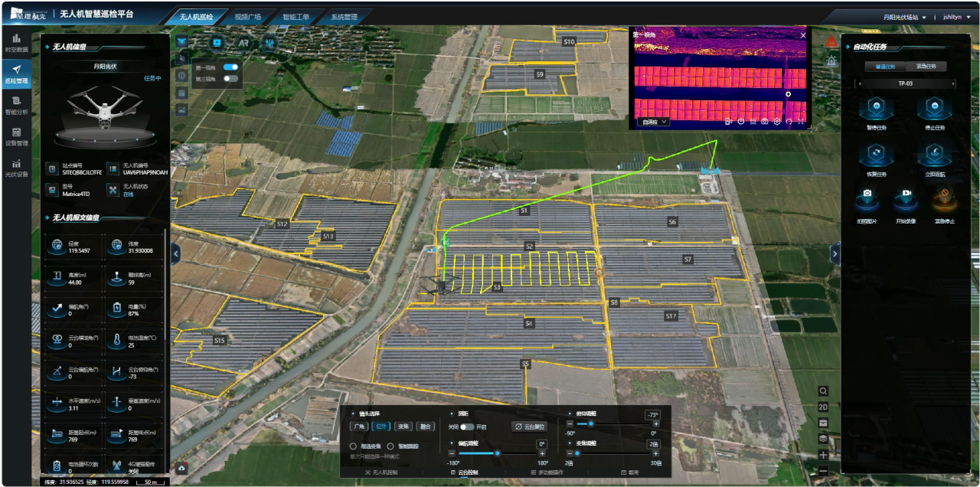The image size is (980, 487).
Task: Enable the 第三视角 third-person view switch
Action: (230, 79)
